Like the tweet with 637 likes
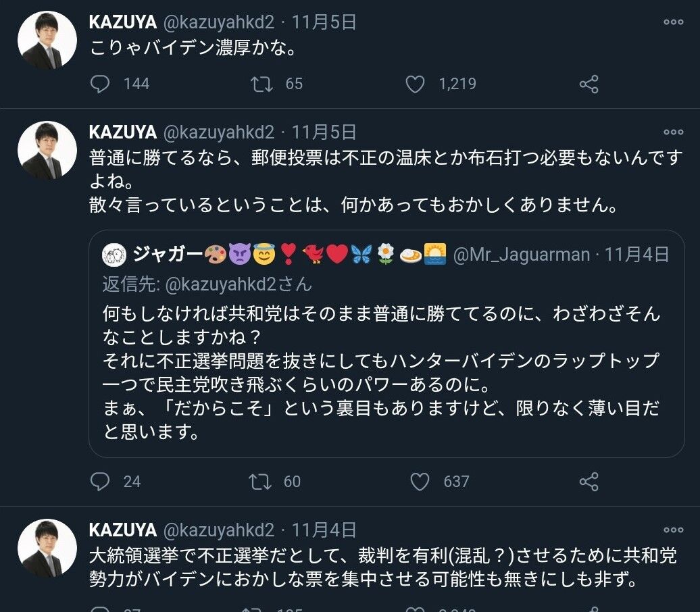 point(420,481)
